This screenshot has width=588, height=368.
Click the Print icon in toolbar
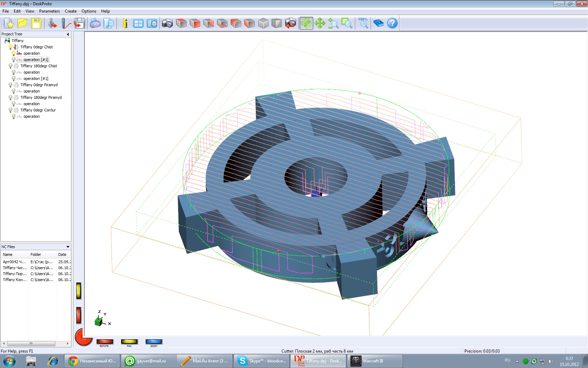click(95, 23)
